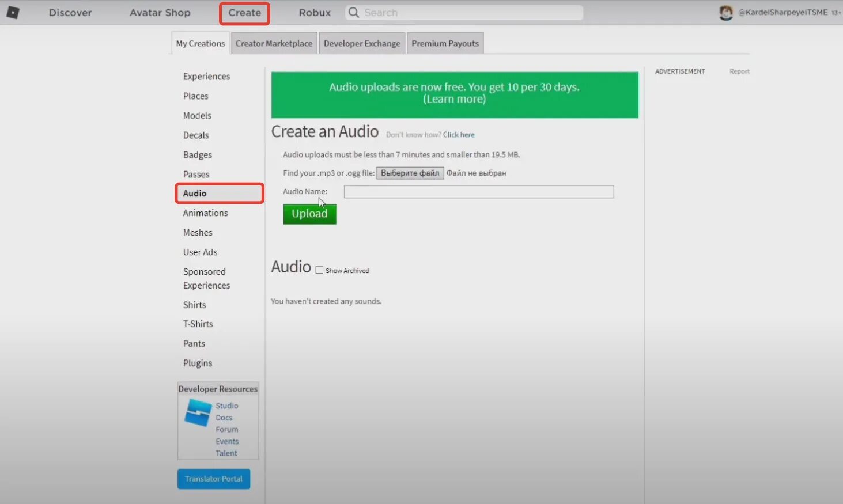Open the Docs developer resource link
Image resolution: width=843 pixels, height=504 pixels.
(x=224, y=418)
